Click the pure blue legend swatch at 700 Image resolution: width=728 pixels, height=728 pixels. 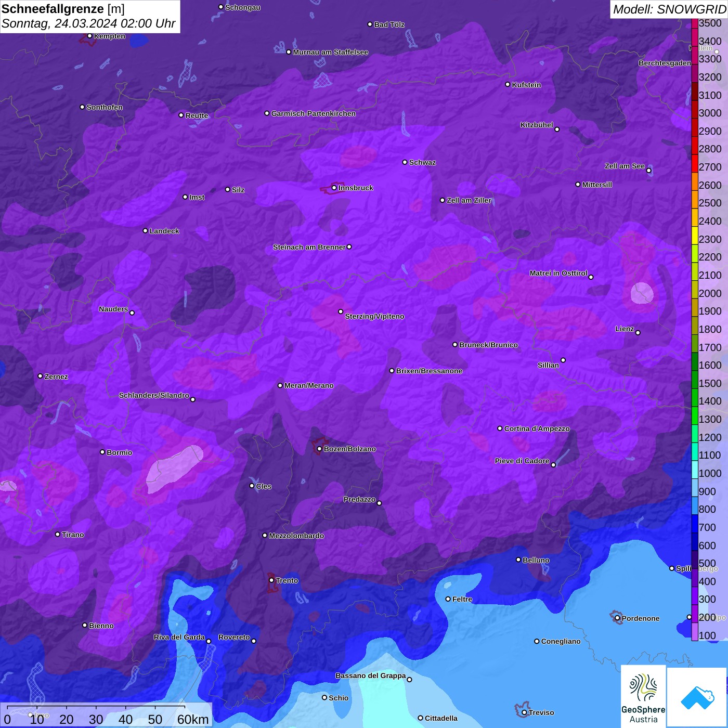click(695, 524)
